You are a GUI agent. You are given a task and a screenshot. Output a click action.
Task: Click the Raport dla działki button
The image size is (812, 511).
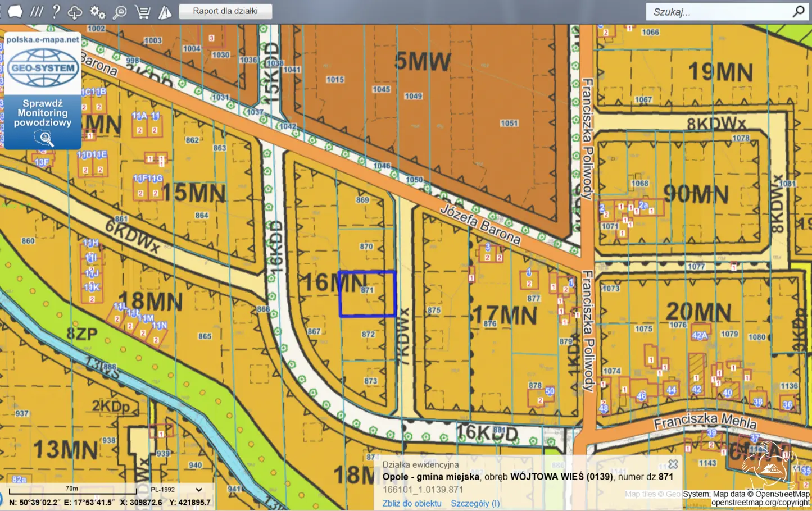(x=225, y=11)
